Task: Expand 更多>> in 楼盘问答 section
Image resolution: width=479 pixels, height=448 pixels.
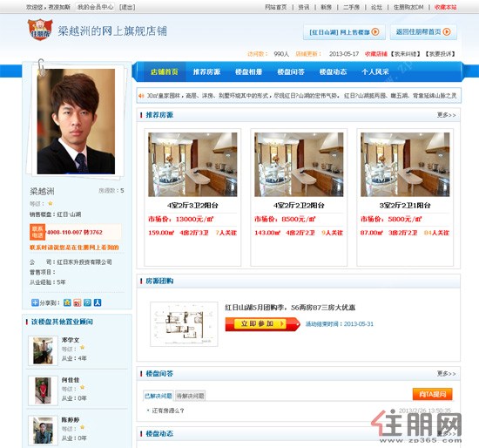Action: [x=446, y=373]
